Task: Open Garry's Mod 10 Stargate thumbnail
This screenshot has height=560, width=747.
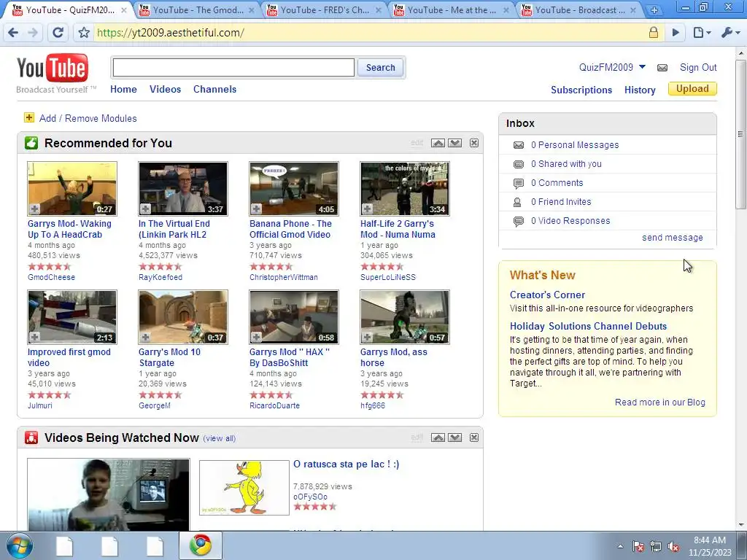Action: [183, 316]
